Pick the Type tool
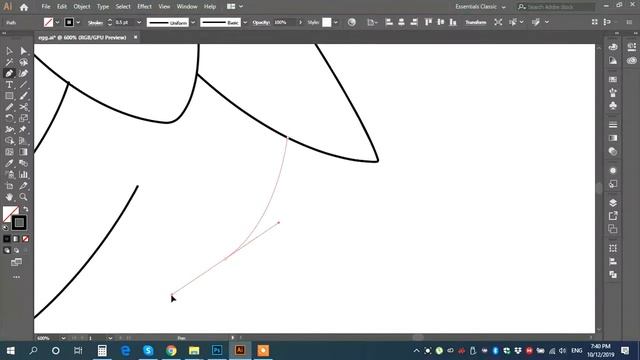The height and width of the screenshot is (360, 640). pos(9,84)
